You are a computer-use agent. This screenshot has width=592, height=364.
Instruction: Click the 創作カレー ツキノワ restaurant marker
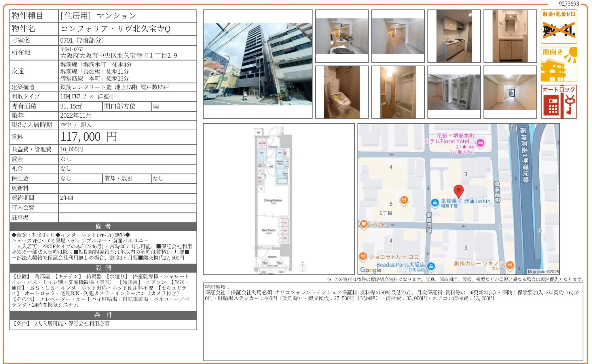pos(510,265)
